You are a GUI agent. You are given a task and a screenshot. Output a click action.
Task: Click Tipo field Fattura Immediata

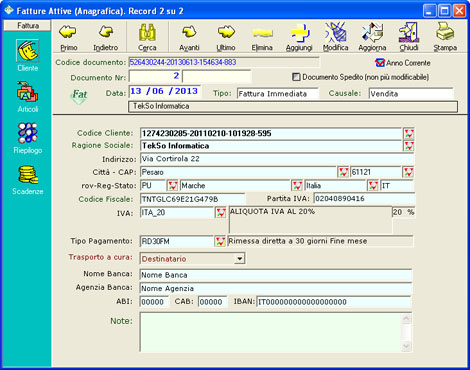click(x=278, y=94)
